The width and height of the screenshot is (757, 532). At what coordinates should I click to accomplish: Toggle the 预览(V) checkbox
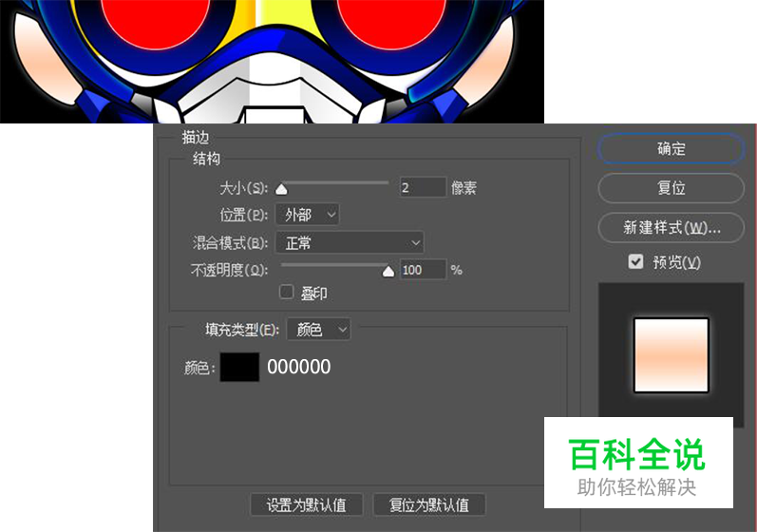point(635,261)
